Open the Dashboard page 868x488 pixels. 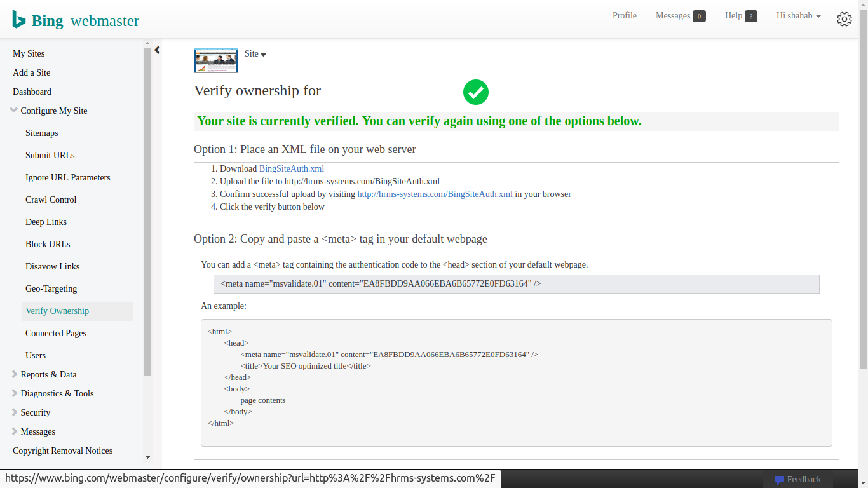point(32,91)
